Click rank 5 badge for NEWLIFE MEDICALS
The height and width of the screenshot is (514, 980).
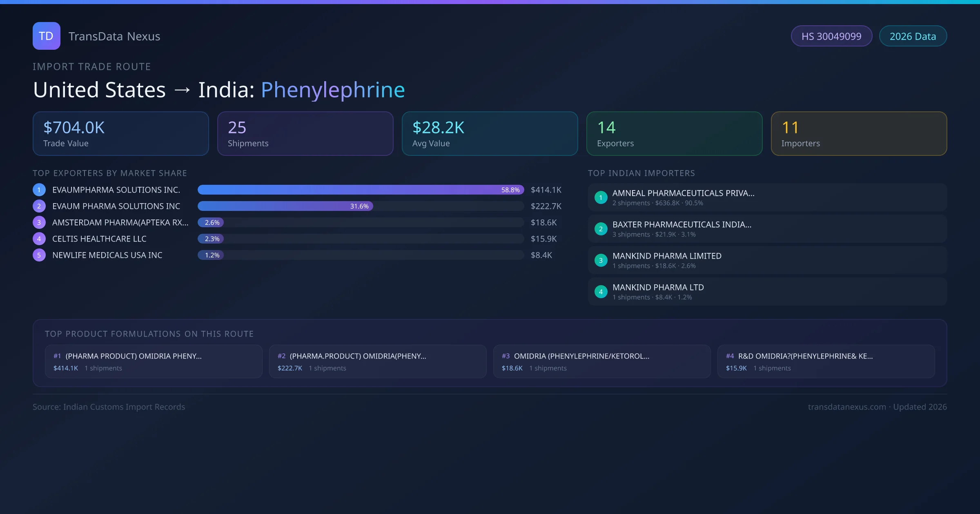[x=39, y=255]
